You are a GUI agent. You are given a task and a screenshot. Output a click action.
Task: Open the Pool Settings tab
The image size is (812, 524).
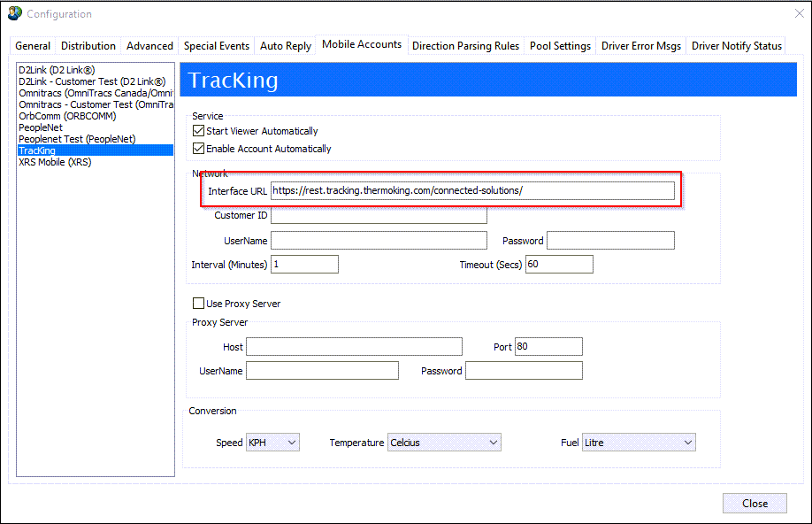point(560,46)
